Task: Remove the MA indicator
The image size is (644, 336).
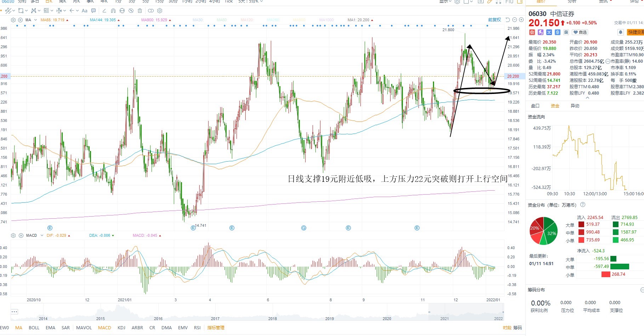Action: tap(20, 20)
